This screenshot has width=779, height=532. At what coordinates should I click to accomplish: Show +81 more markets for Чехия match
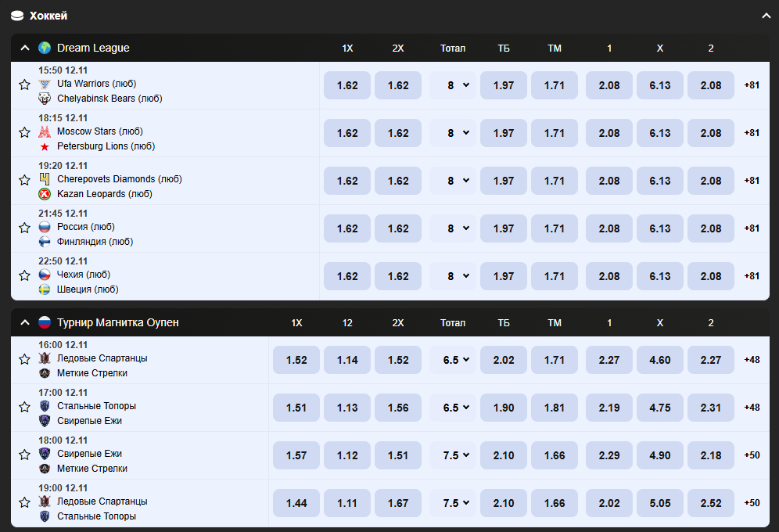[x=751, y=276]
